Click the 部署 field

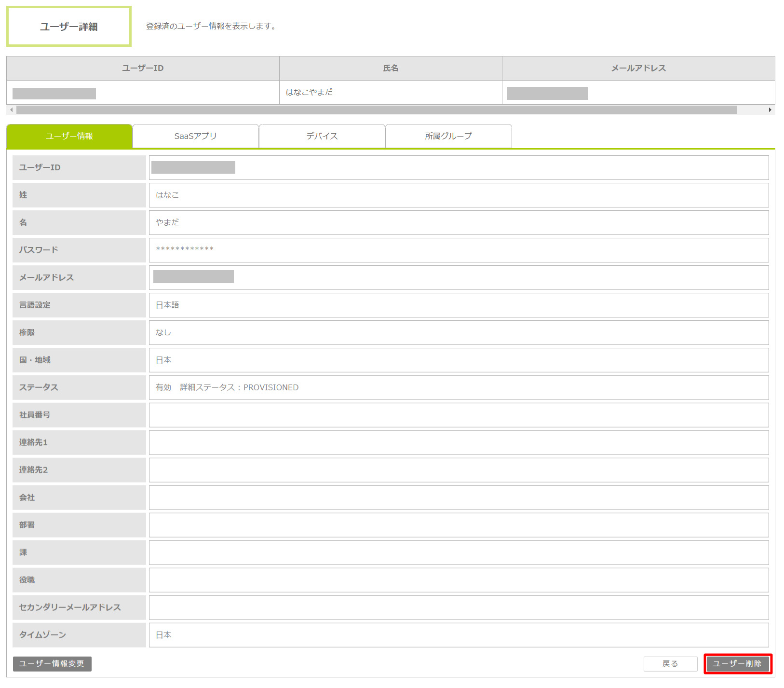point(459,525)
